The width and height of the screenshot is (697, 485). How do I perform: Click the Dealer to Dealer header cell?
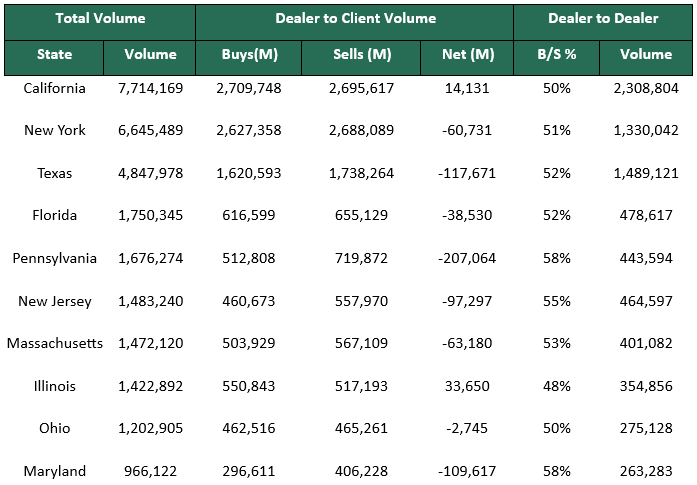603,19
